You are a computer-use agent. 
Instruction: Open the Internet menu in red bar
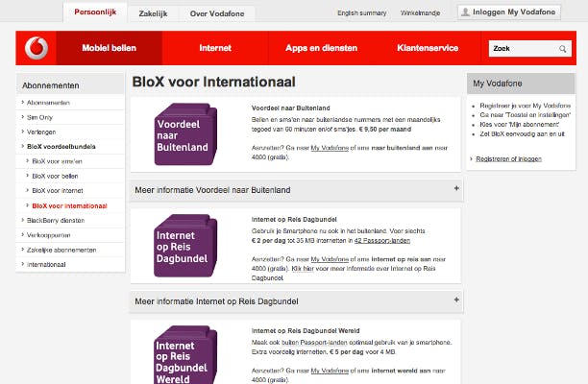tap(215, 48)
